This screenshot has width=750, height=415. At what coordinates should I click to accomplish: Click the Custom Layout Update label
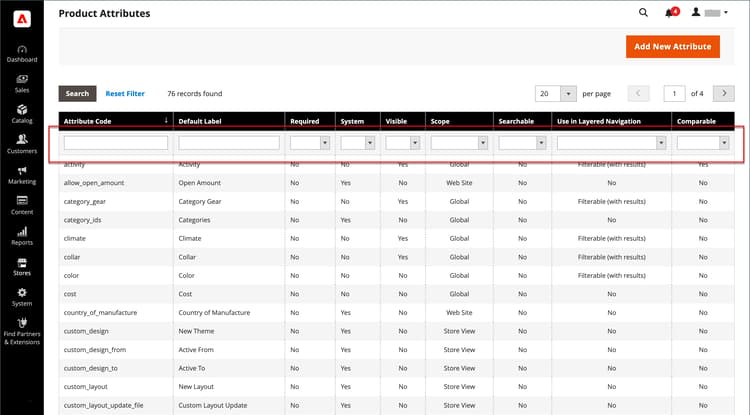point(213,405)
